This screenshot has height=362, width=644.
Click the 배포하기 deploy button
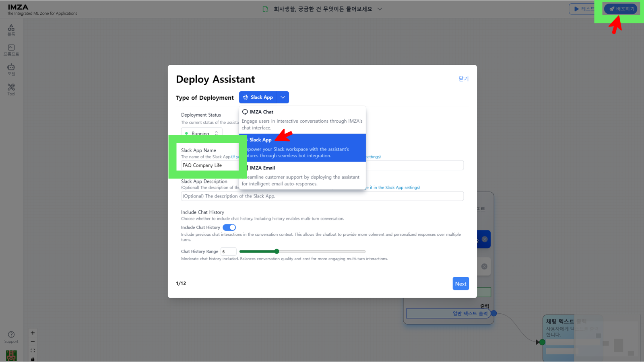pyautogui.click(x=621, y=9)
